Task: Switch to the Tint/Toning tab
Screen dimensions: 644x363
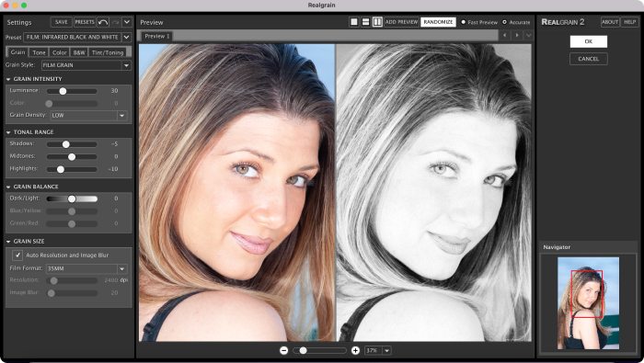Action: [x=108, y=52]
